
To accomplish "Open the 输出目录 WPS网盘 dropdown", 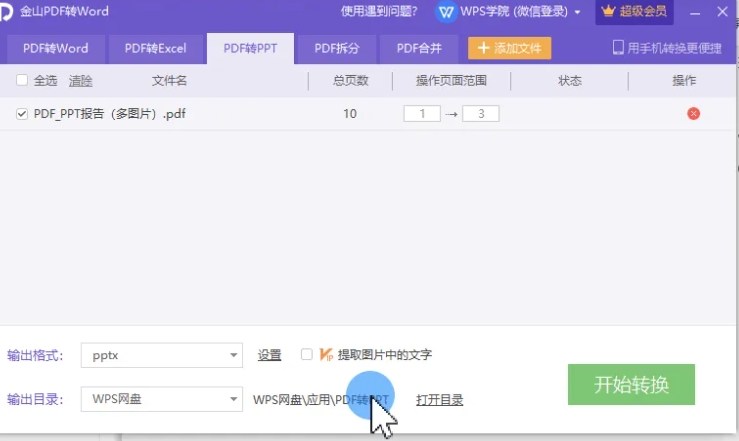I will [x=234, y=399].
